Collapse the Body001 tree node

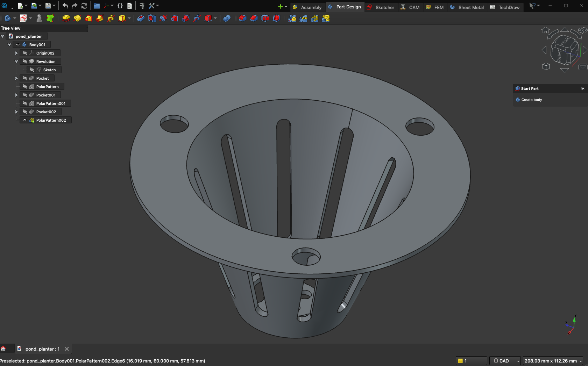click(9, 45)
